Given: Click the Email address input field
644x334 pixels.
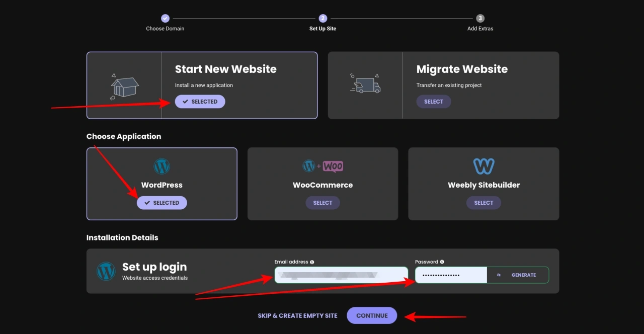Looking at the screenshot, I should coord(341,275).
